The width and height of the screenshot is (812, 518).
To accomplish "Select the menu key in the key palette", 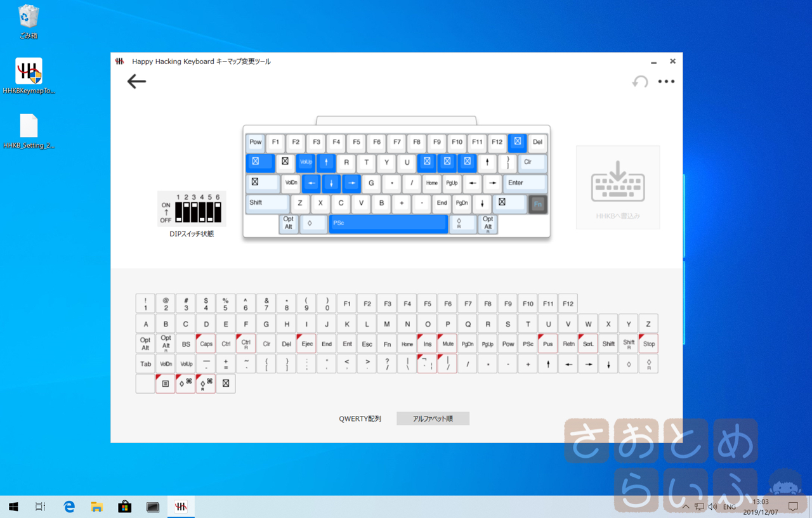I will (x=166, y=384).
